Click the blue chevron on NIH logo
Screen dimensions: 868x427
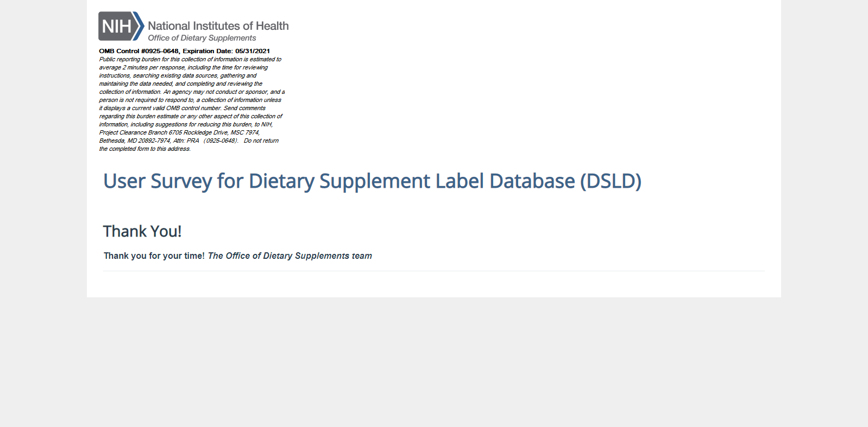[139, 26]
